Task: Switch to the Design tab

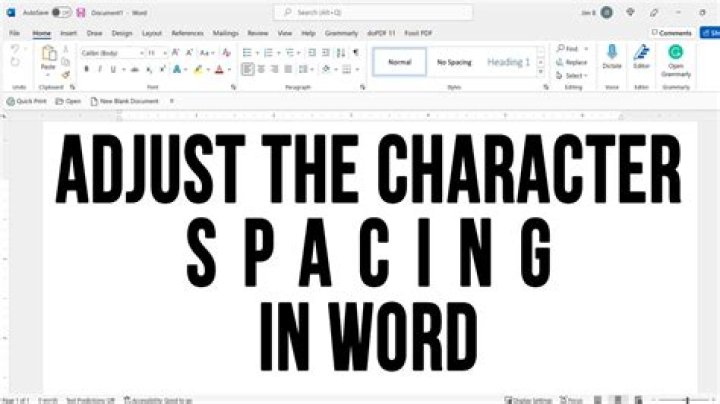Action: coord(122,33)
